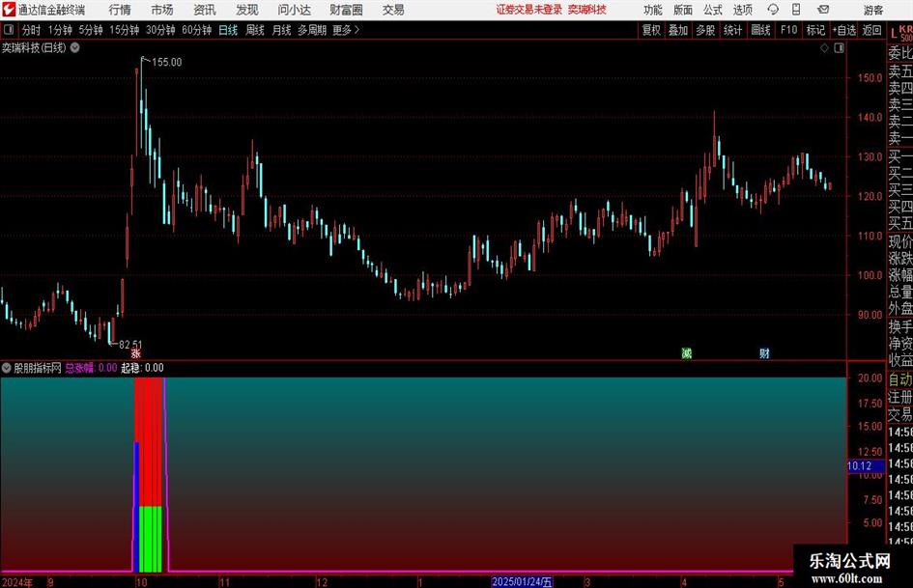
Task: Click the 统计 statistics button
Action: (x=732, y=30)
